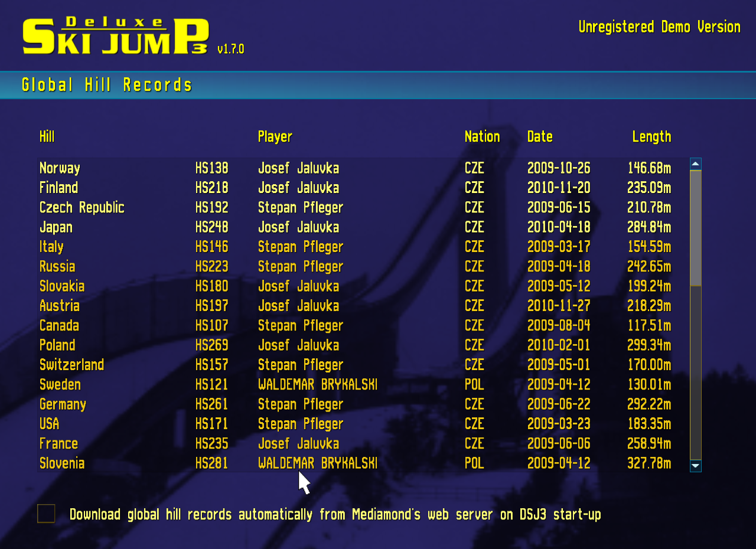Pick the Poland HS269 hill record

(x=354, y=345)
